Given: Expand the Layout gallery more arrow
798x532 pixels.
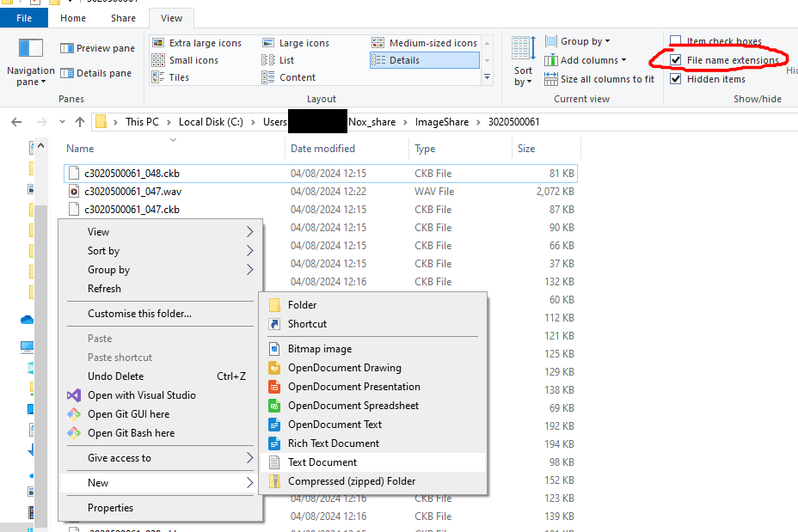Looking at the screenshot, I should pyautogui.click(x=488, y=77).
